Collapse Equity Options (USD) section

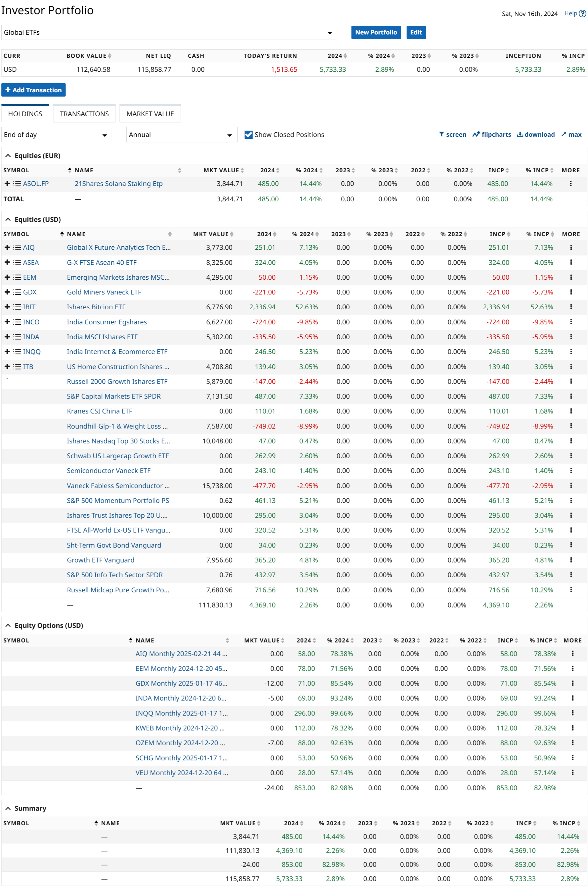coord(8,625)
